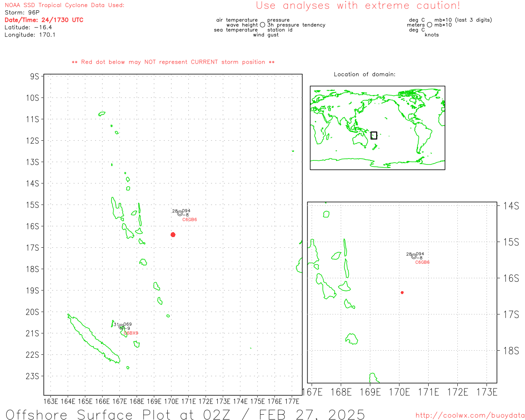Click the 23S latitude label on the main map
Image resolution: width=525 pixels, height=420 pixels.
click(32, 376)
